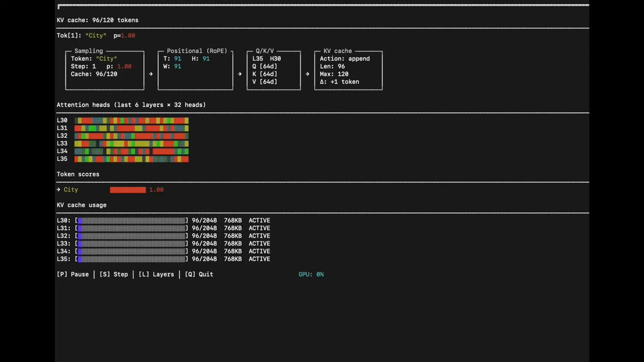
Task: Click the Token scores heading
Action: [x=78, y=174]
